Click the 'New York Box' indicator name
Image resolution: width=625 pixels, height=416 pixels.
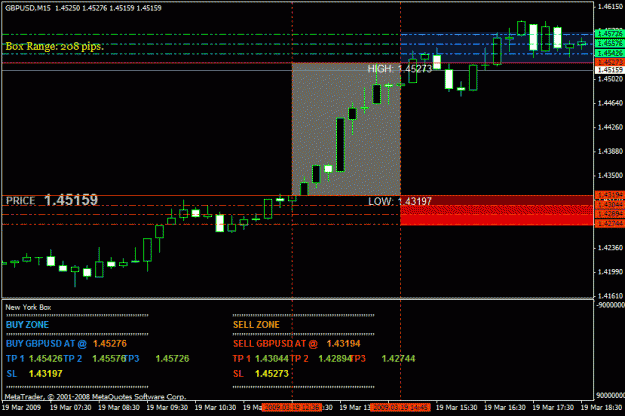(x=28, y=307)
